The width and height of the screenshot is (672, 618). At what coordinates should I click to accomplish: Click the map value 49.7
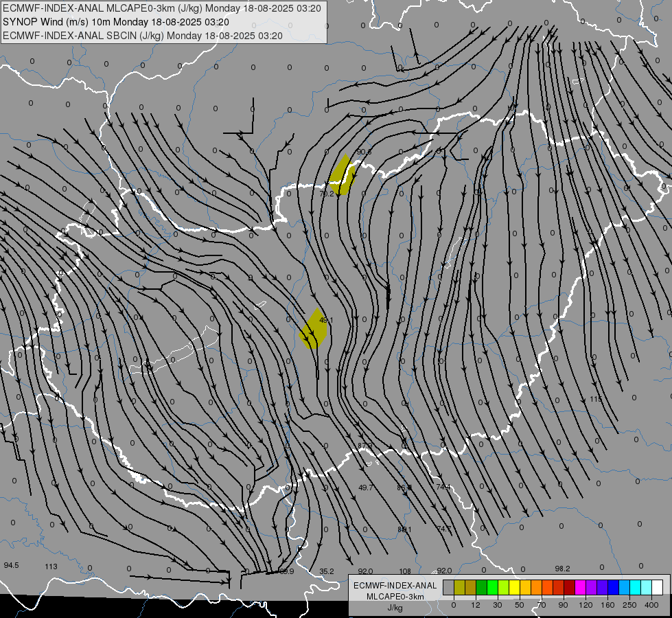[x=366, y=488]
